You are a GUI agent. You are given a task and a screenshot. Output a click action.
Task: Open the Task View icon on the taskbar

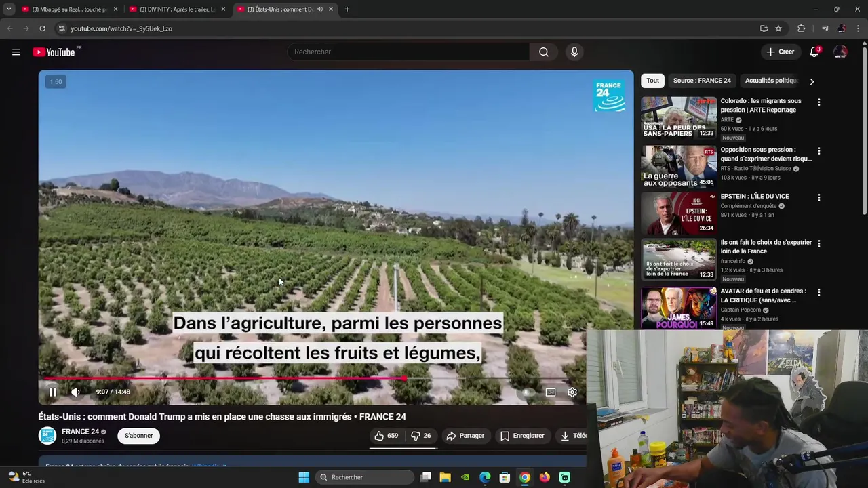coord(425,477)
